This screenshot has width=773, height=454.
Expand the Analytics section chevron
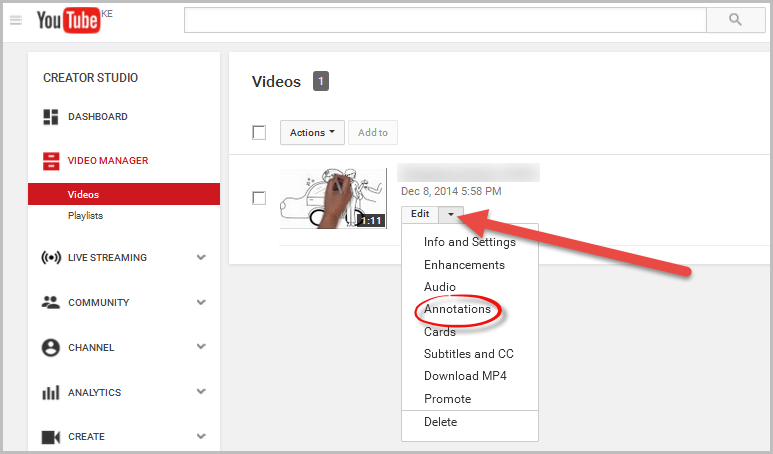point(201,393)
